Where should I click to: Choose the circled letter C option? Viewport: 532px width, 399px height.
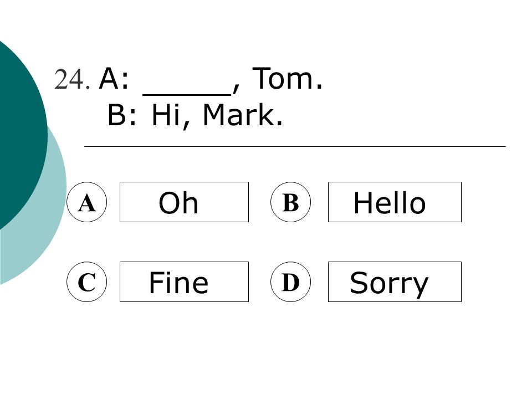[x=87, y=282]
